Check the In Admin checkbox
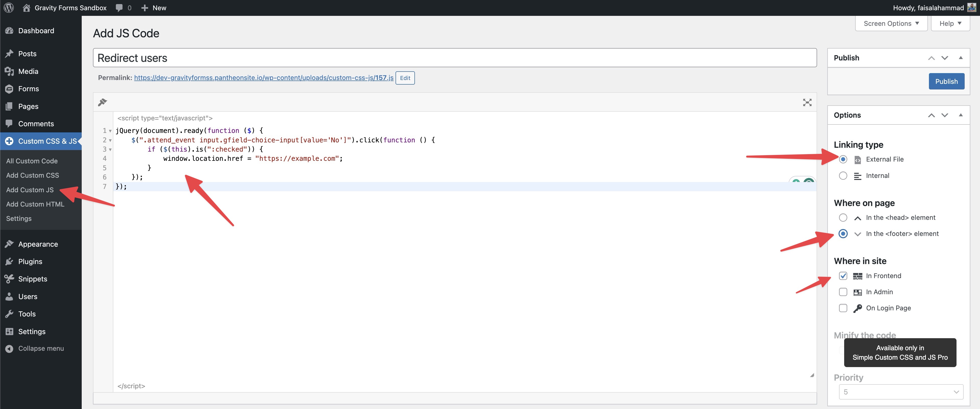The image size is (980, 409). [x=843, y=292]
